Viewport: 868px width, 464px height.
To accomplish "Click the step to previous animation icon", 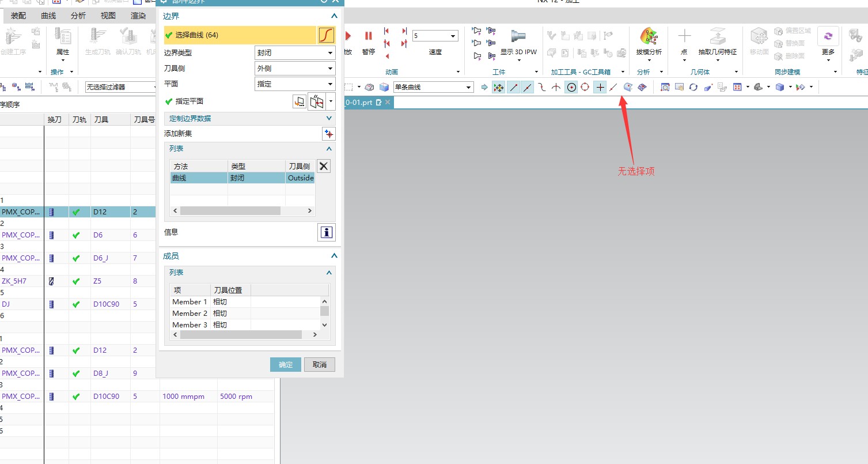I will click(386, 31).
